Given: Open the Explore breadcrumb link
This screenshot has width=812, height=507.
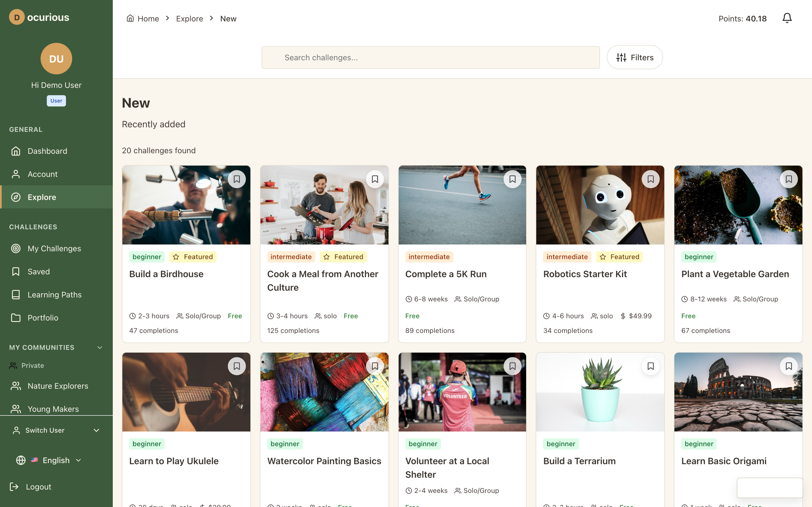Looking at the screenshot, I should pos(189,18).
